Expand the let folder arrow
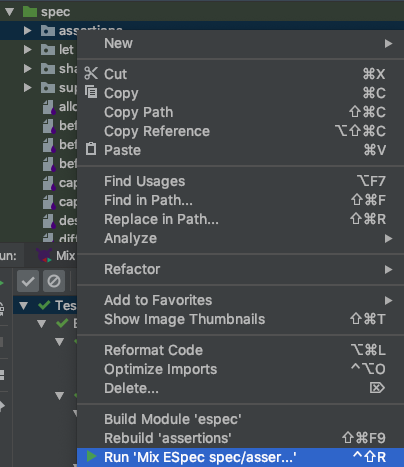The image size is (404, 467). (27, 50)
